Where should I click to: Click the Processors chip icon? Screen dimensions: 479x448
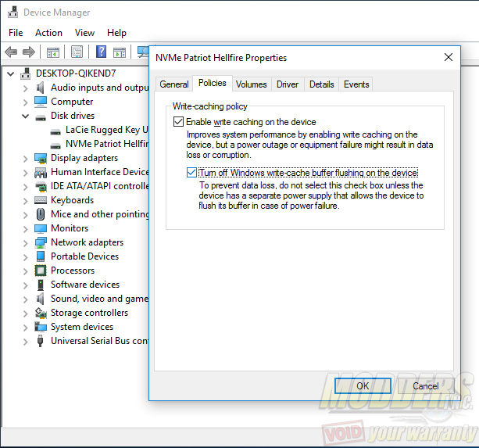41,271
